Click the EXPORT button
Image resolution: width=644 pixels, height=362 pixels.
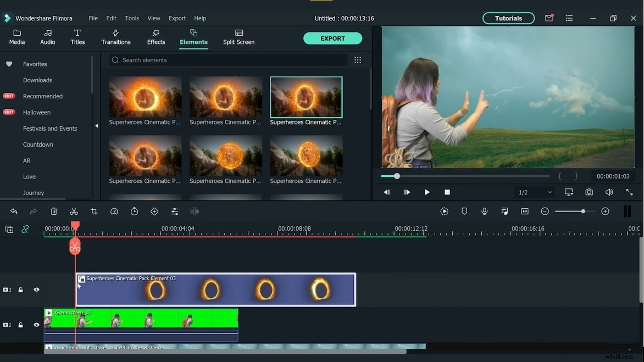[x=332, y=38]
